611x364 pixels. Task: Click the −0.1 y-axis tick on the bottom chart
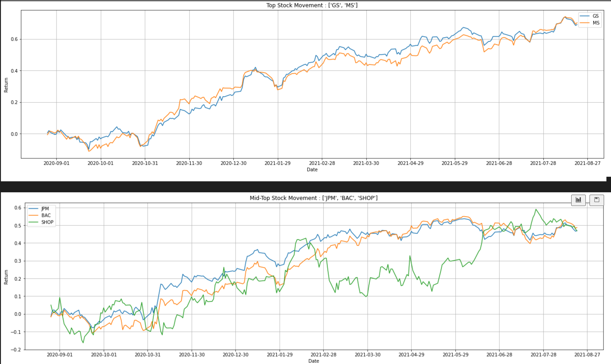click(16, 332)
